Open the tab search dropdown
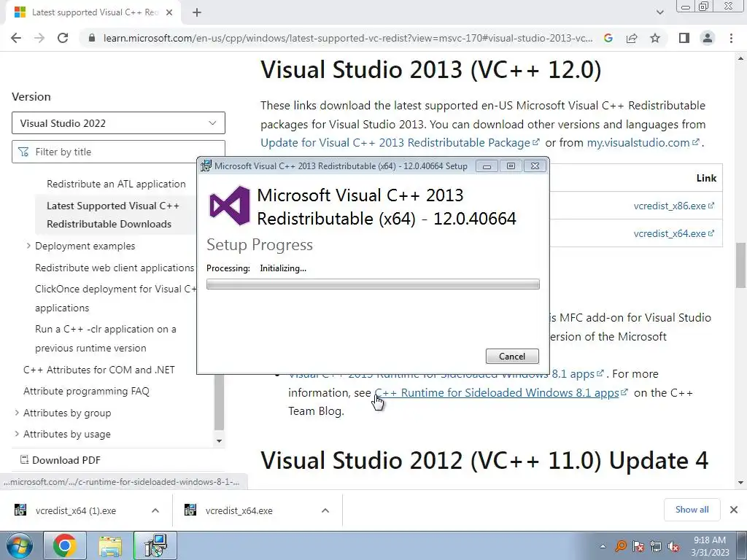Screen dimensions: 747x560 coord(659,12)
